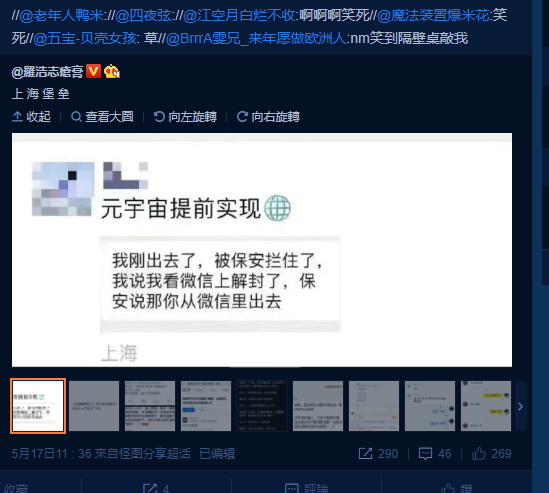Viewport: 549px width, 493px height.
Task: Rotate image right with 向右旋轉
Action: click(268, 117)
